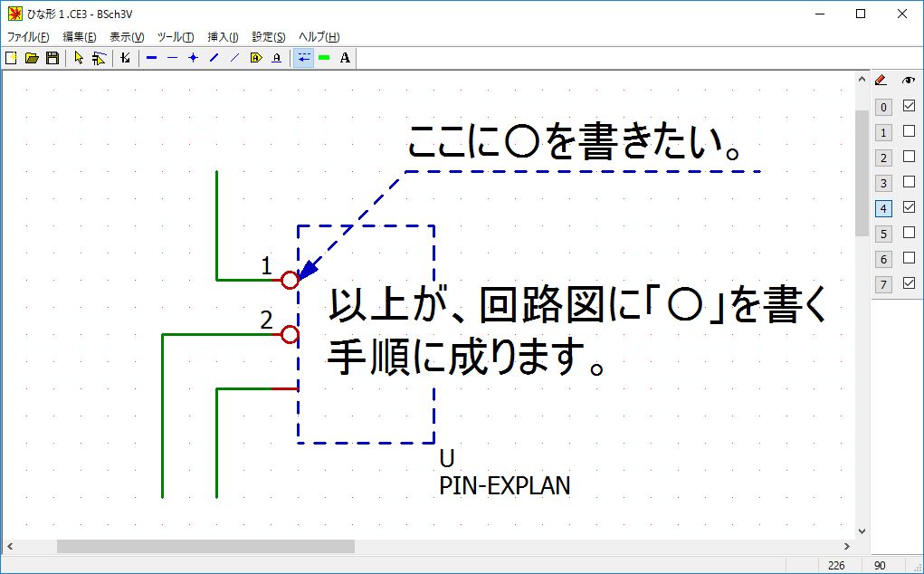Viewport: 924px width, 574px height.
Task: Click the horizontal scrollbar right arrow
Action: point(847,546)
